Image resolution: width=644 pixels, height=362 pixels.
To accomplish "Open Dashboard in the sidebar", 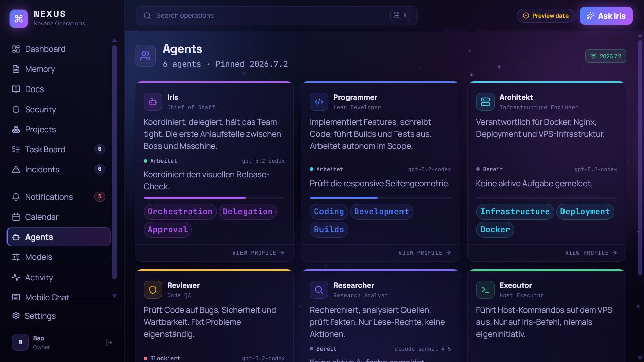I will 58,49.
